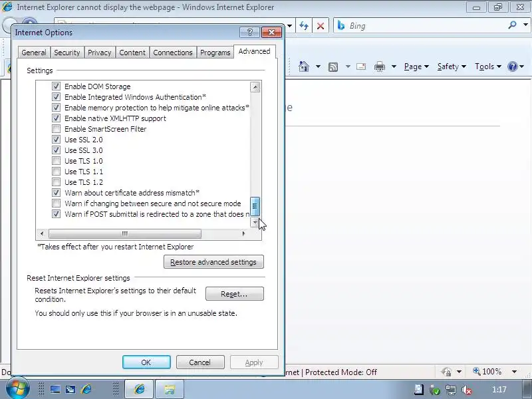The image size is (532, 399).
Task: Open the address bar history dropdown
Action: pyautogui.click(x=289, y=26)
